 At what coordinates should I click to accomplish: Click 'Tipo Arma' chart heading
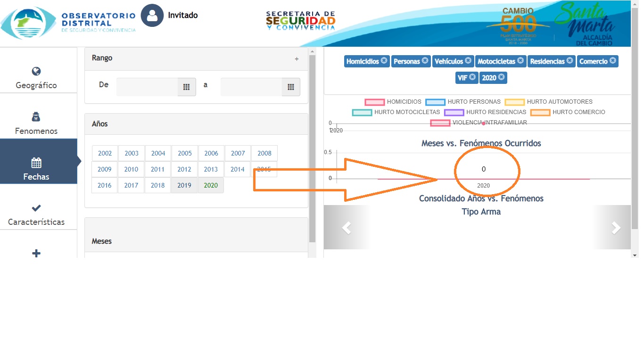click(x=481, y=212)
